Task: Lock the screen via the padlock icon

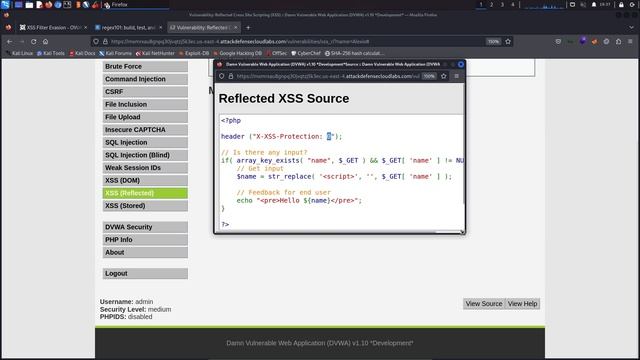Action: (621, 4)
